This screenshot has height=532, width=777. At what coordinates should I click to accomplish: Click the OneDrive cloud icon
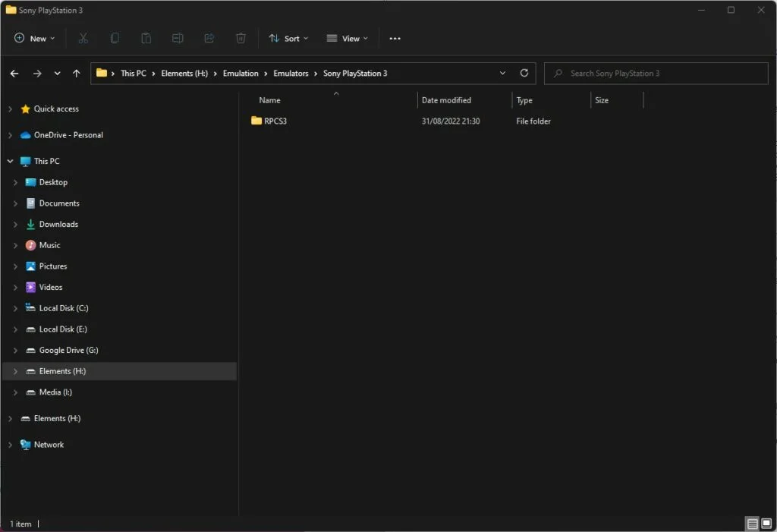tap(26, 135)
